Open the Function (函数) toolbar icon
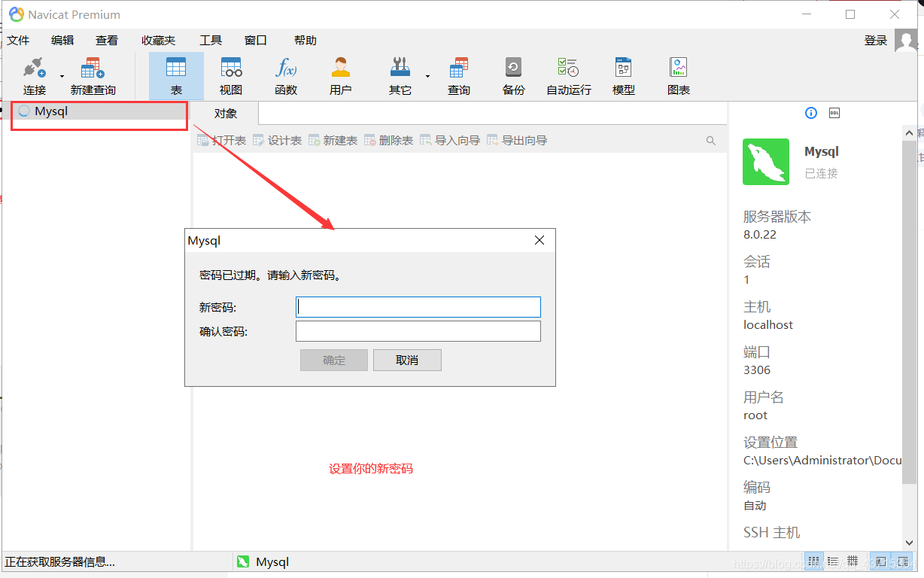Screen dimensions: 924x578 point(286,76)
